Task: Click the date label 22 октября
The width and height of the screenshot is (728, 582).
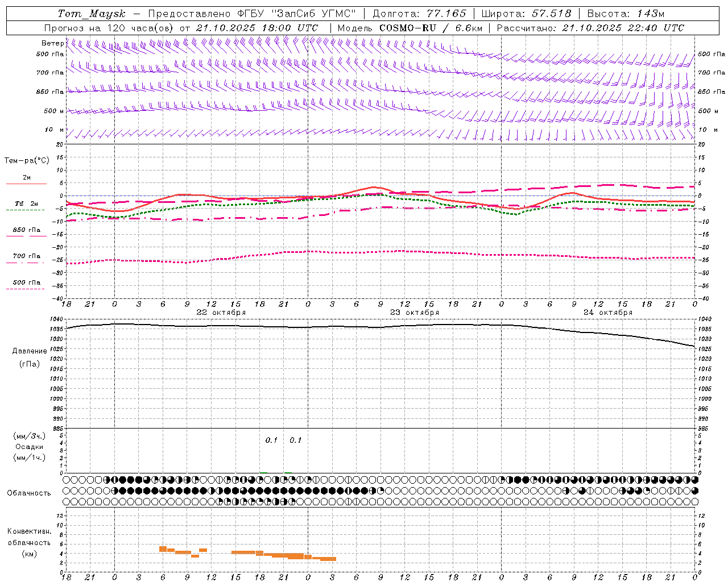Action: coord(221,313)
